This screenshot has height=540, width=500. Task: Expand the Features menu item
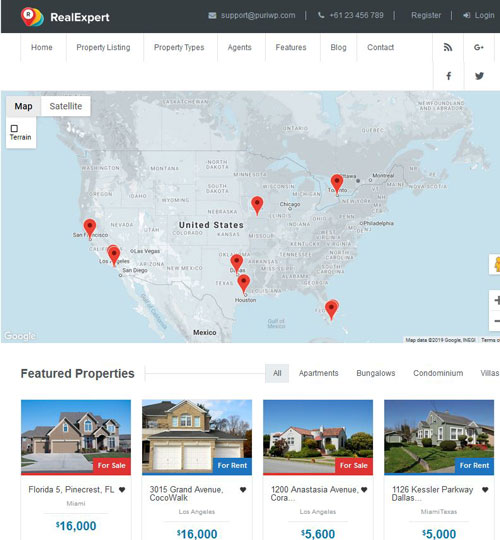tap(291, 48)
